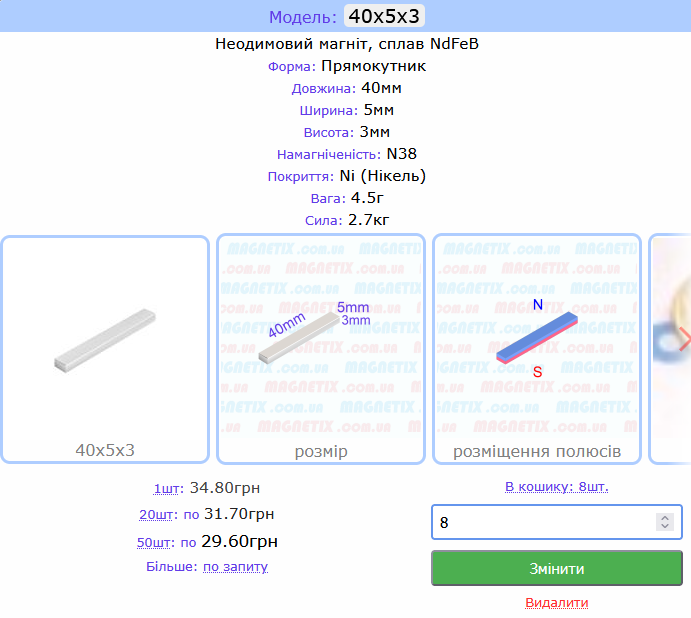
Task: Click the Модель: header label
Action: tap(303, 17)
